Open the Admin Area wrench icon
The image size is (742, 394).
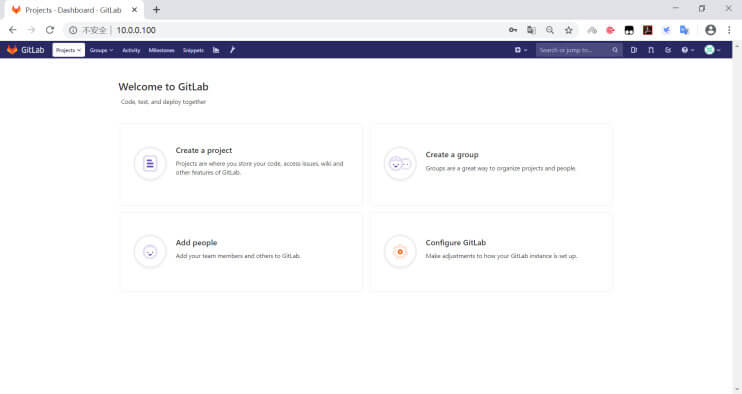(232, 50)
